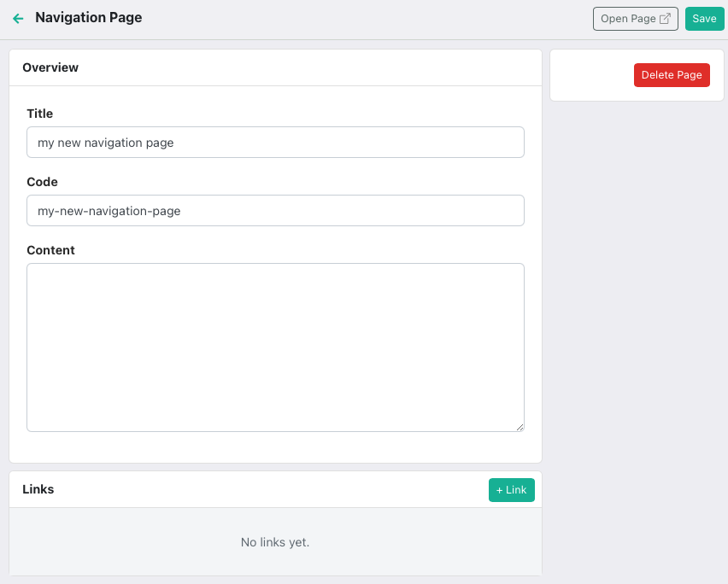The width and height of the screenshot is (728, 584).
Task: Click the external link icon in Open Page
Action: tap(666, 19)
